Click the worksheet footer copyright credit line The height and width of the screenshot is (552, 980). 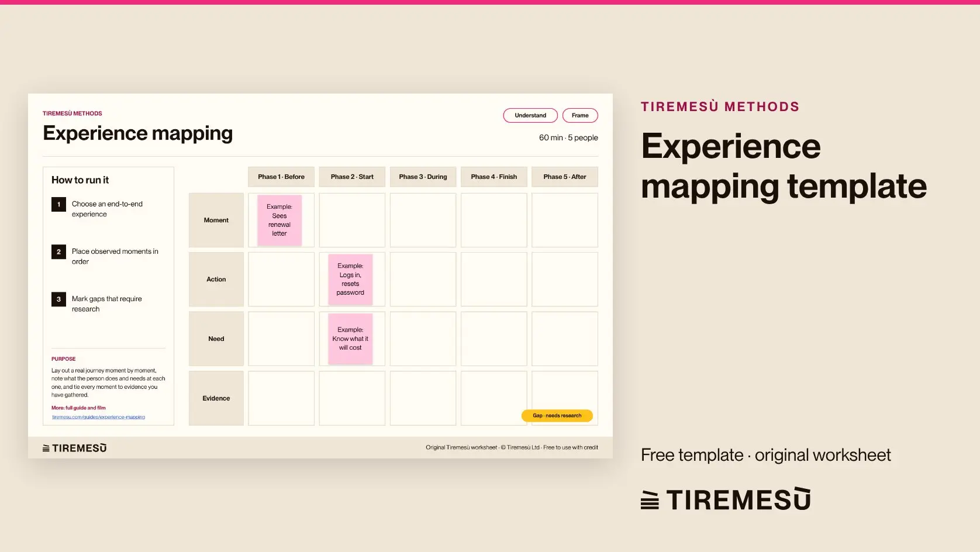(512, 448)
